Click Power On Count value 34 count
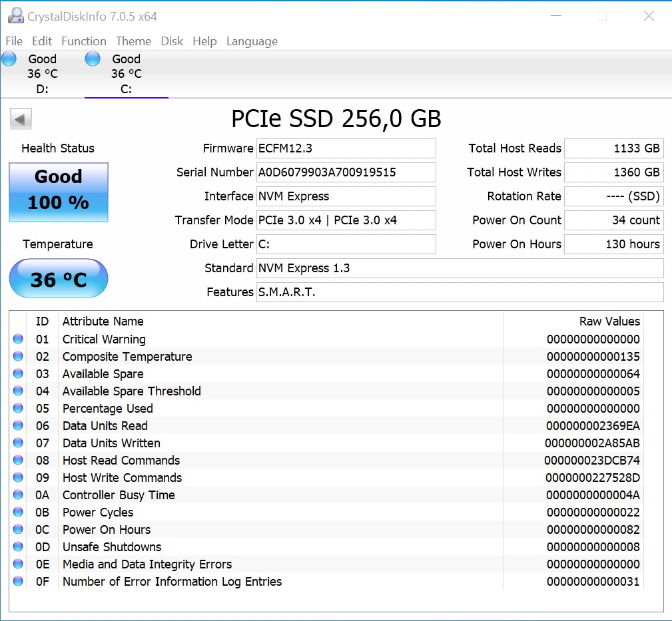 (x=613, y=220)
